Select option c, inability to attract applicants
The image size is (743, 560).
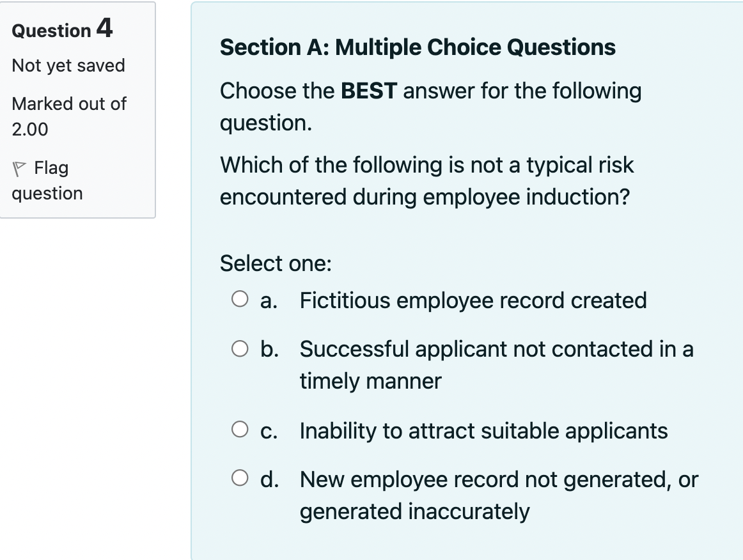[240, 430]
